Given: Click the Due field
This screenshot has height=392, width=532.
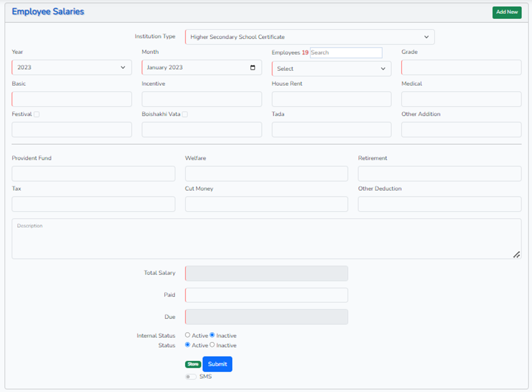Looking at the screenshot, I should point(267,317).
